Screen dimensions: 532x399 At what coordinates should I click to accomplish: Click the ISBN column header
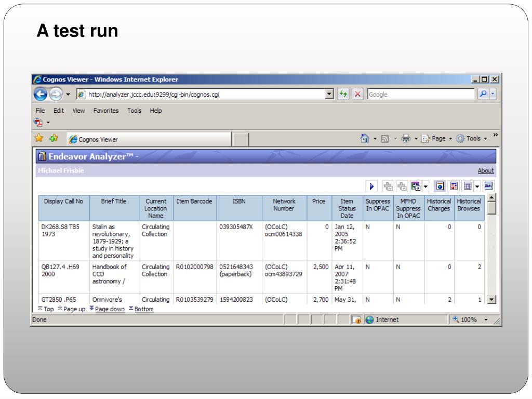239,208
